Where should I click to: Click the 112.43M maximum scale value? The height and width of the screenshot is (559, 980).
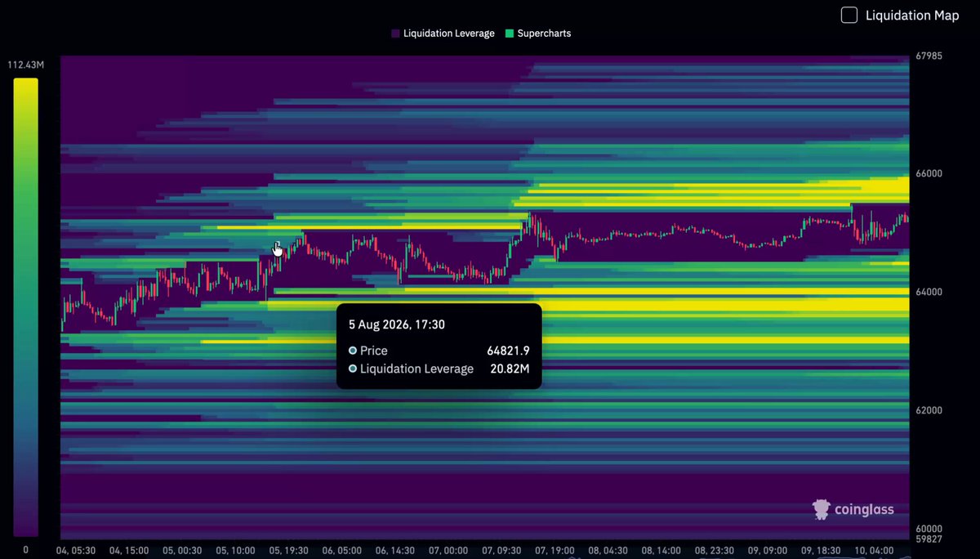pyautogui.click(x=26, y=65)
